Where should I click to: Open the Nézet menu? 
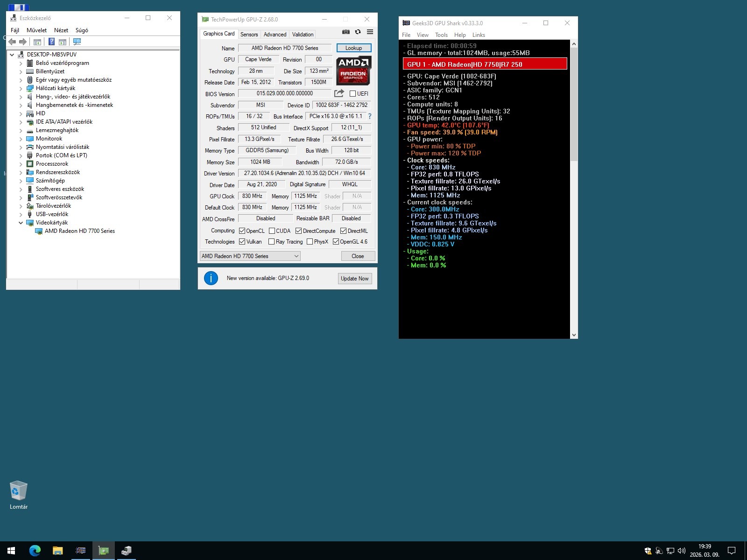pyautogui.click(x=61, y=30)
